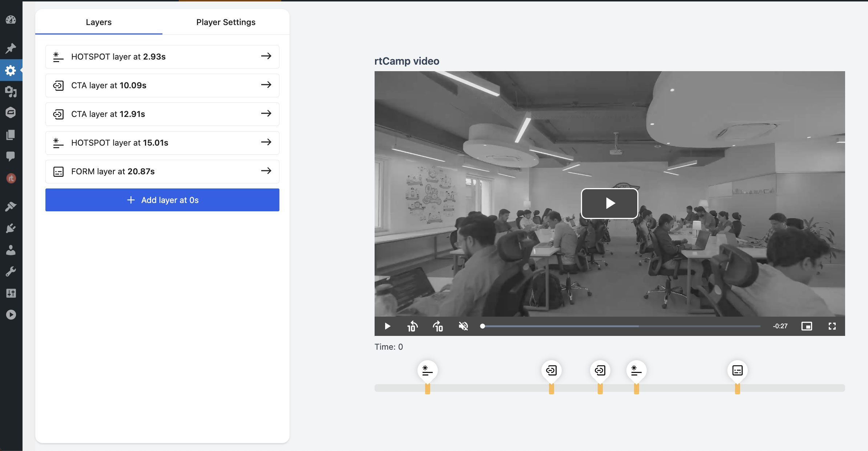This screenshot has height=451, width=868.
Task: Click first HOTSPOT marker on timeline
Action: click(x=427, y=370)
